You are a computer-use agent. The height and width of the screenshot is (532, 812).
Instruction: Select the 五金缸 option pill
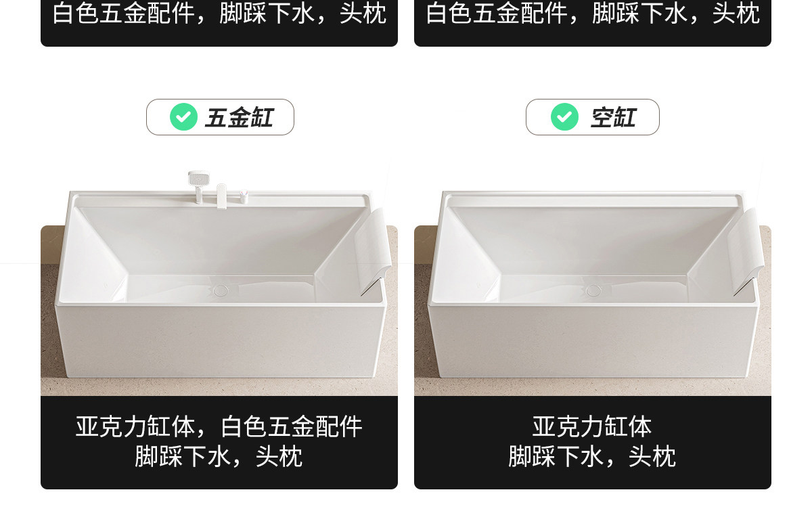(x=220, y=117)
